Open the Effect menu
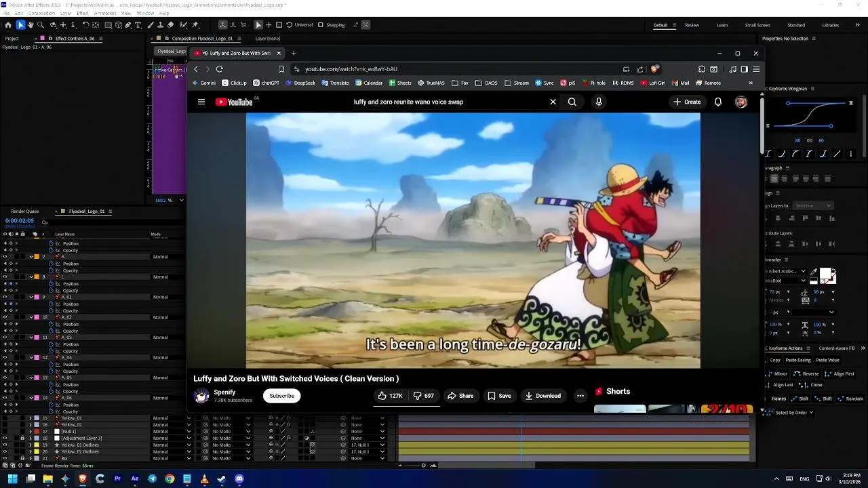Viewport: 868px width, 488px height. pos(83,13)
